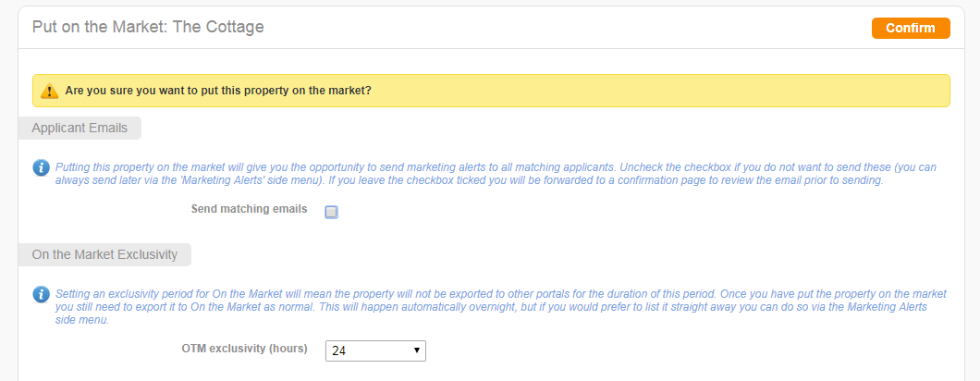Click the OTM exclusivity (hours) label
Screen dimensions: 980x381
(244, 349)
